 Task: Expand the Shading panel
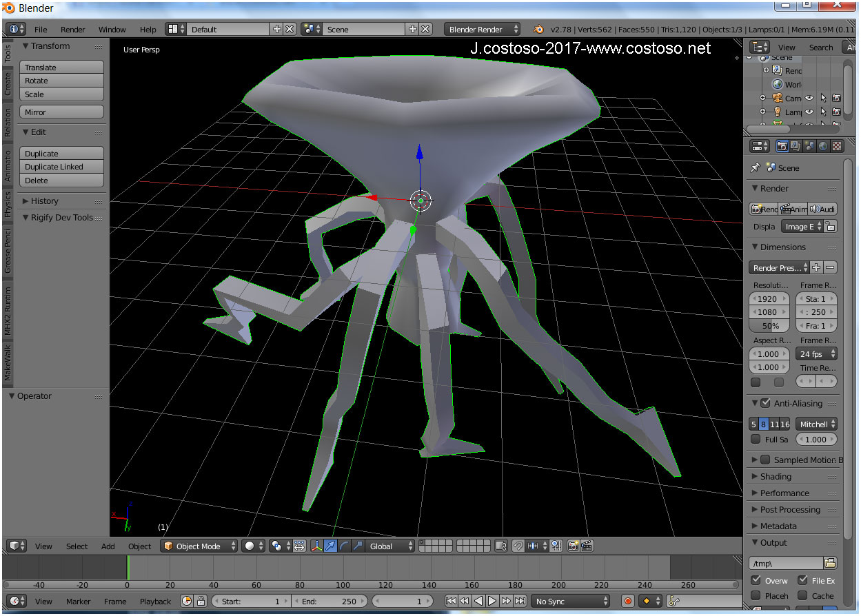click(x=776, y=476)
